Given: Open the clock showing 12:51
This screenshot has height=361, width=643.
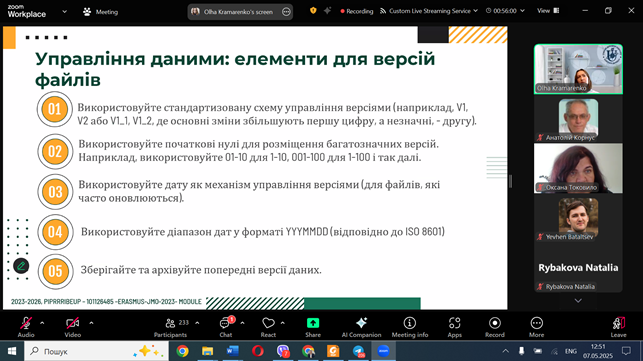Looking at the screenshot, I should [598, 351].
